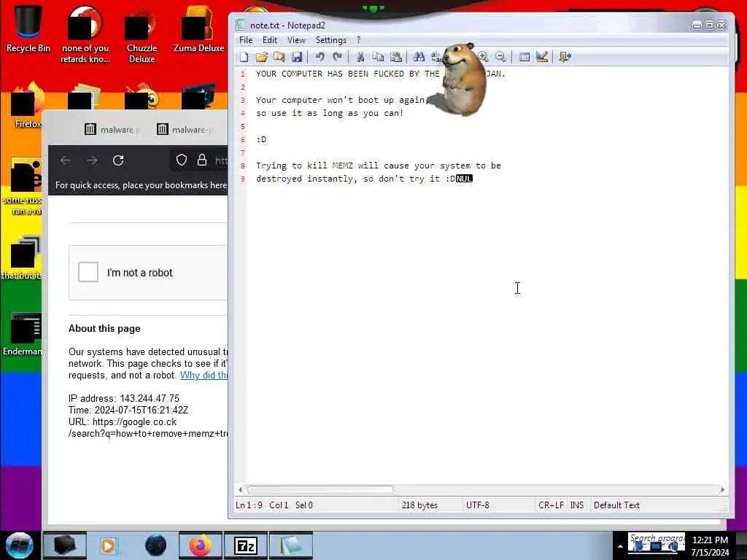Click the 7z taskbar button
This screenshot has width=747, height=560.
tap(246, 545)
